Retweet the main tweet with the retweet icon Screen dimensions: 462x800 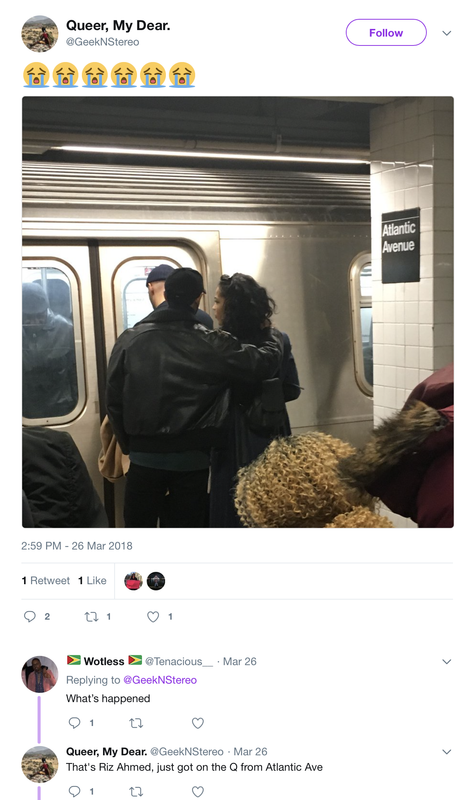[91, 616]
